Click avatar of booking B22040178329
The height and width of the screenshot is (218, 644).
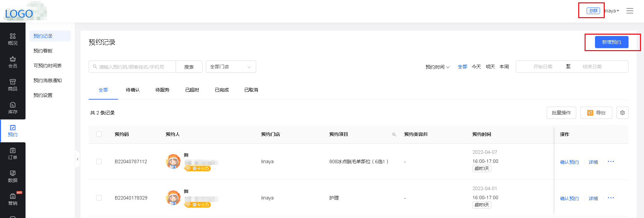tap(173, 198)
